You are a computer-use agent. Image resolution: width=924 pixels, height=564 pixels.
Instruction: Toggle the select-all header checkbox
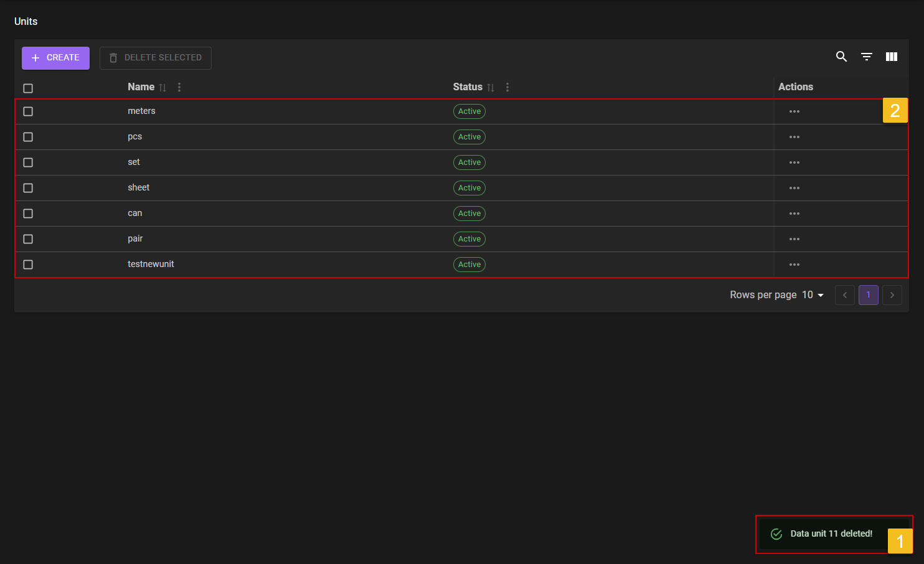tap(28, 88)
